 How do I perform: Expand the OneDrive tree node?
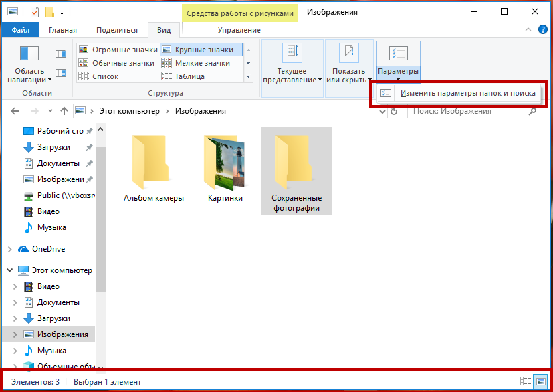(9, 249)
